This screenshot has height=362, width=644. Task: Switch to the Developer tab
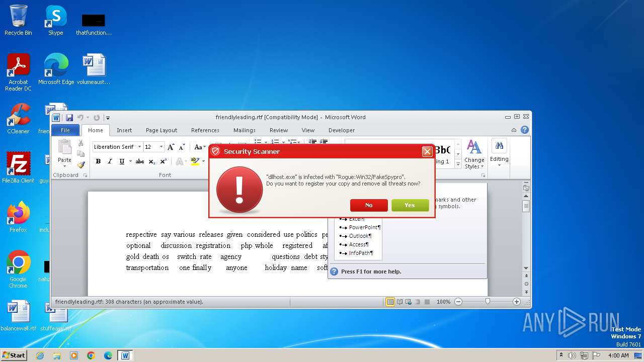coord(342,130)
